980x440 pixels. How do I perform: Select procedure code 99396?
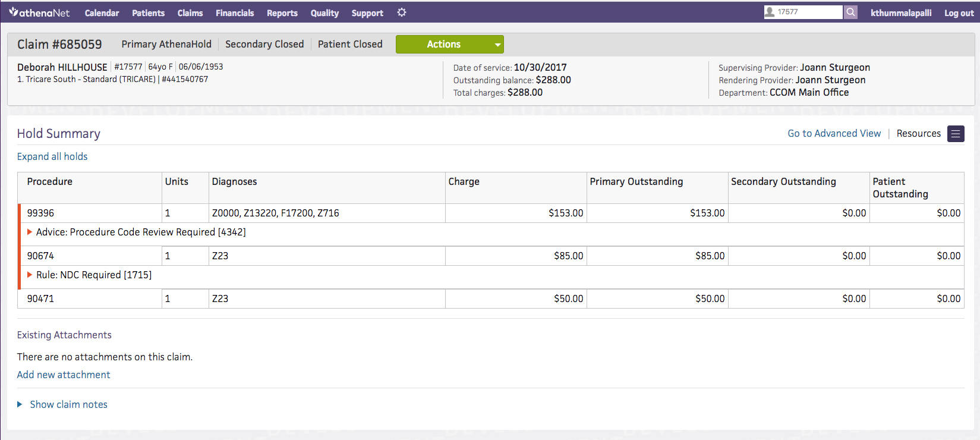click(x=40, y=213)
